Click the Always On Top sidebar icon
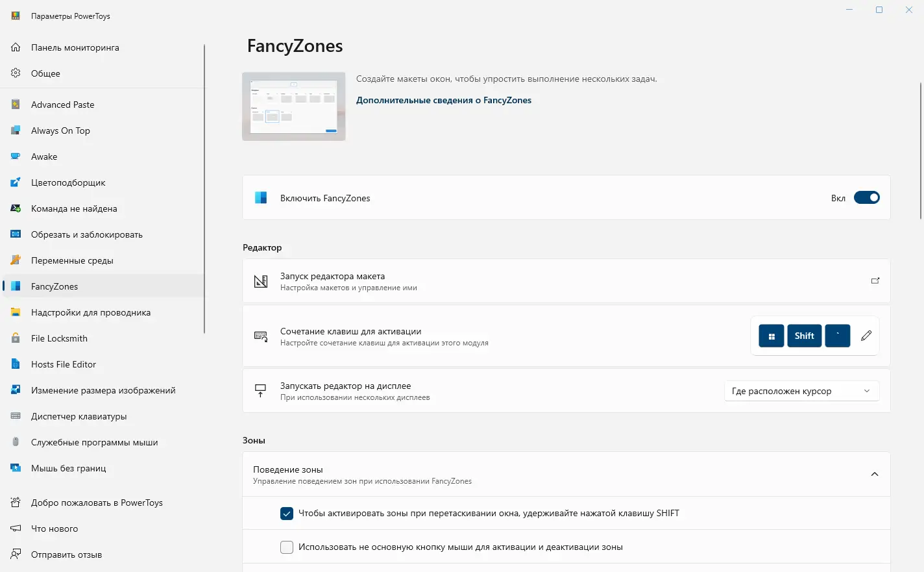Image resolution: width=924 pixels, height=572 pixels. [x=16, y=131]
